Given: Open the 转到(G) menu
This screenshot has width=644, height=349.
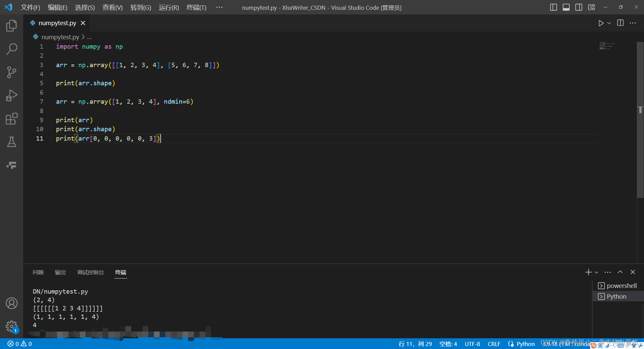Looking at the screenshot, I should point(141,7).
